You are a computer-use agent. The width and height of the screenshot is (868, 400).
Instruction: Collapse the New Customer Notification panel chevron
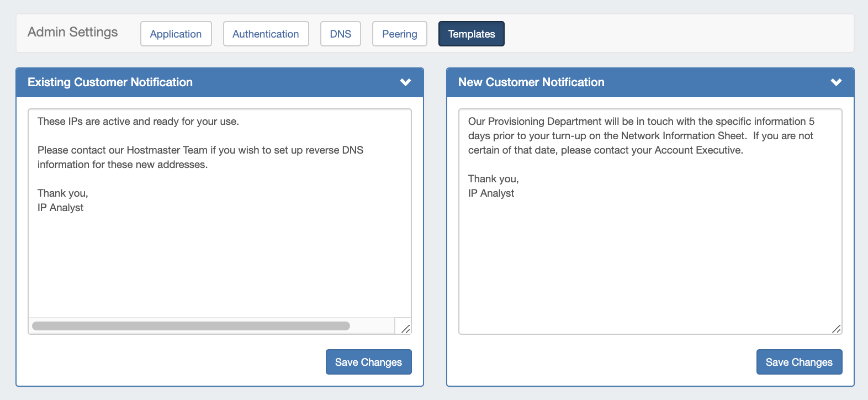click(836, 82)
